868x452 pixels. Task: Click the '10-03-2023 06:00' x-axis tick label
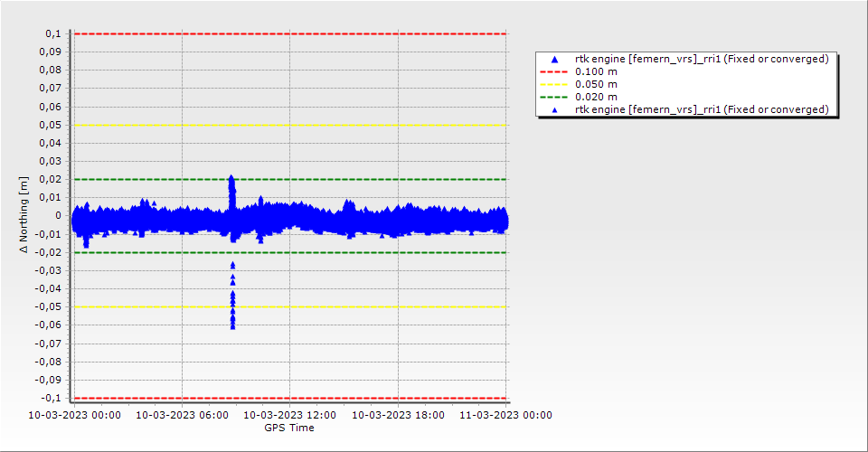coord(183,416)
